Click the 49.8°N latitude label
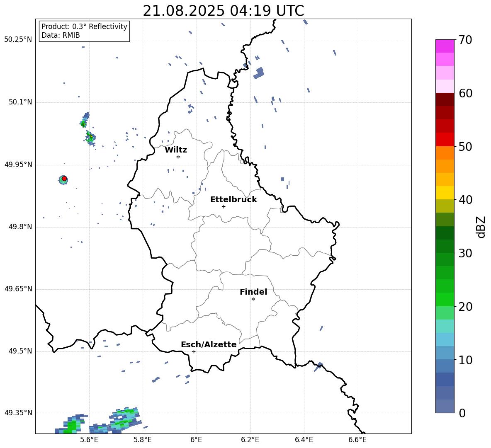 tap(20, 227)
